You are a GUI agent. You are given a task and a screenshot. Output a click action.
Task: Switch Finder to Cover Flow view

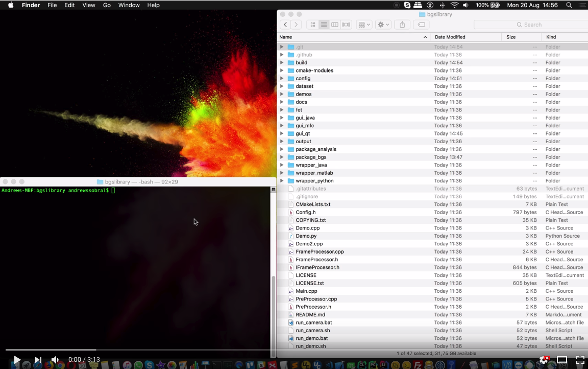click(x=346, y=25)
